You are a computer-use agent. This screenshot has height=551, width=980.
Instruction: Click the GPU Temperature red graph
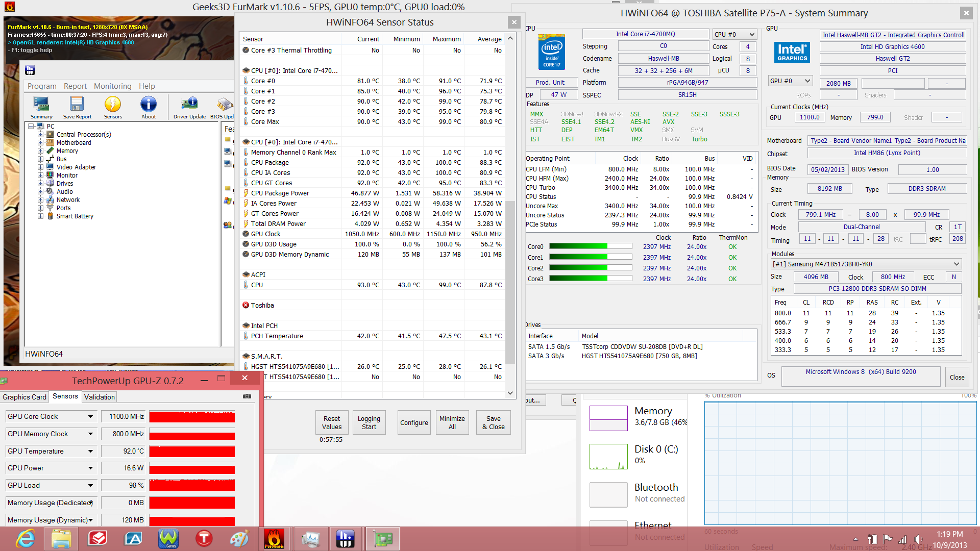pyautogui.click(x=192, y=452)
